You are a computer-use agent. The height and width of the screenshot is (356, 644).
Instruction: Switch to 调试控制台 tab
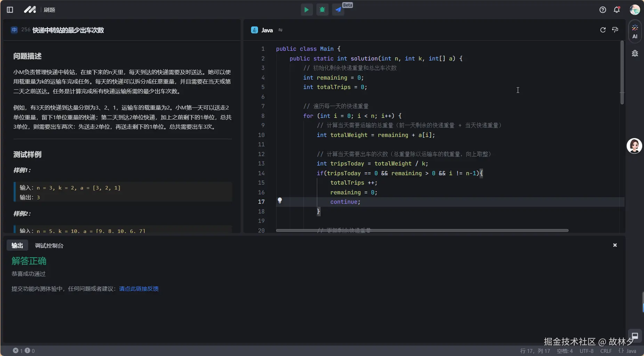click(49, 245)
